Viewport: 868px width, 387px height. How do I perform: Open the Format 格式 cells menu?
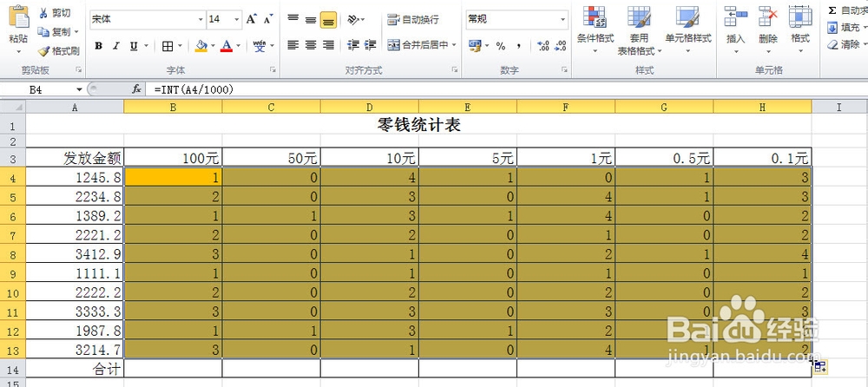point(800,29)
